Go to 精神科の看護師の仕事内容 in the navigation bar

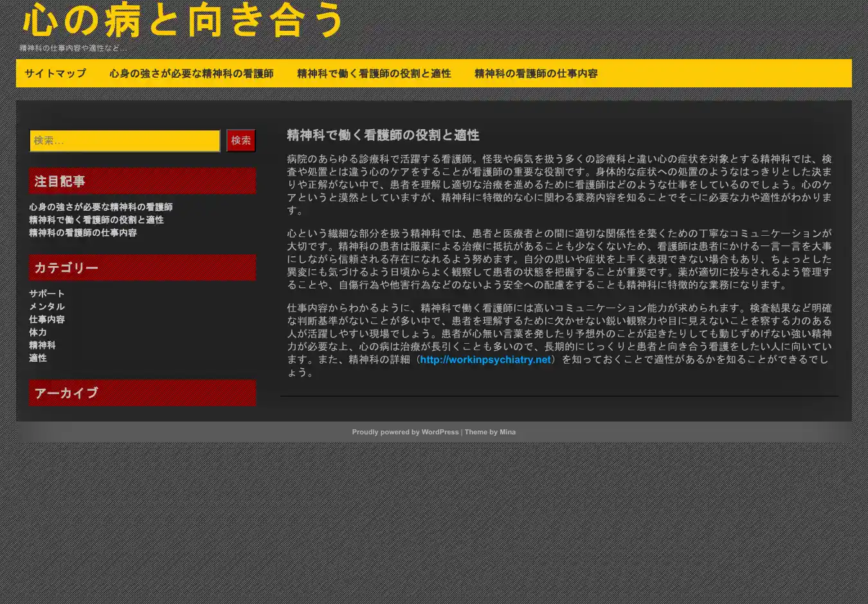pos(536,73)
